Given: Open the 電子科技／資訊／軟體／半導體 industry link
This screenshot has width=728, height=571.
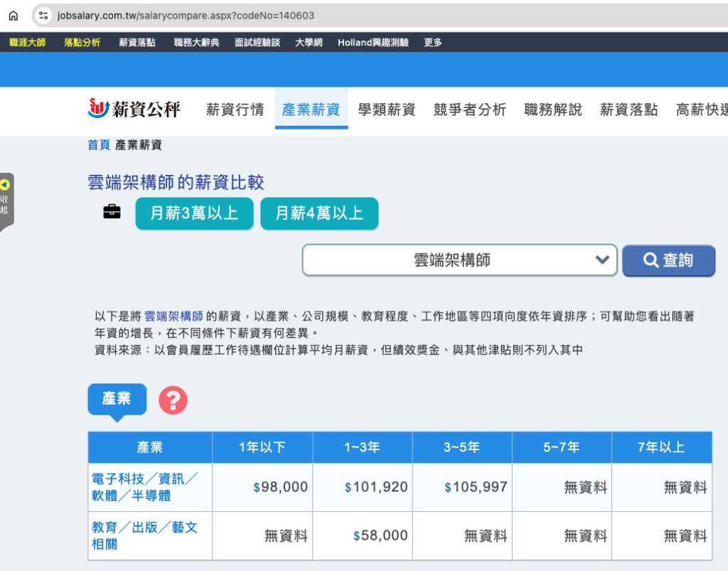Looking at the screenshot, I should [145, 487].
